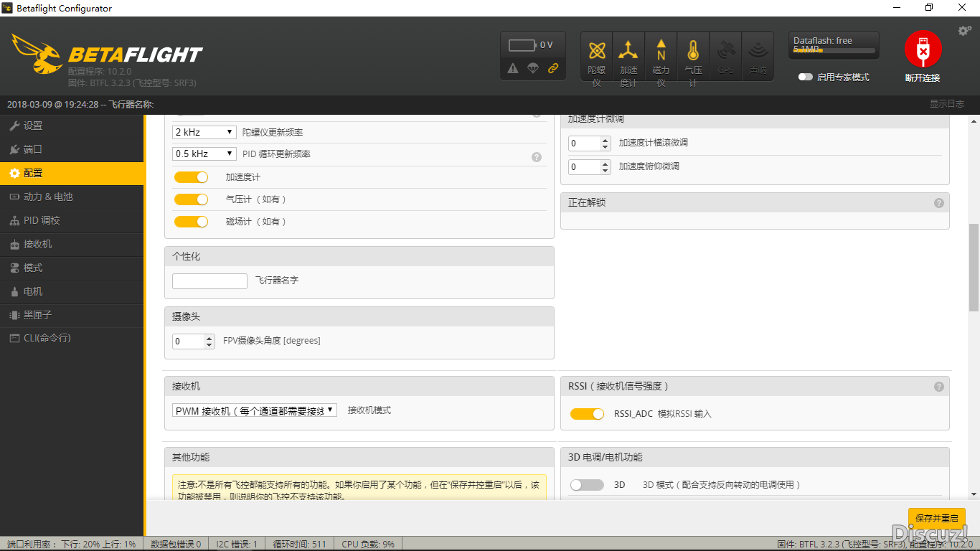This screenshot has height=551, width=980.
Task: Click the 循环时间: 511 status entry
Action: coord(299,545)
